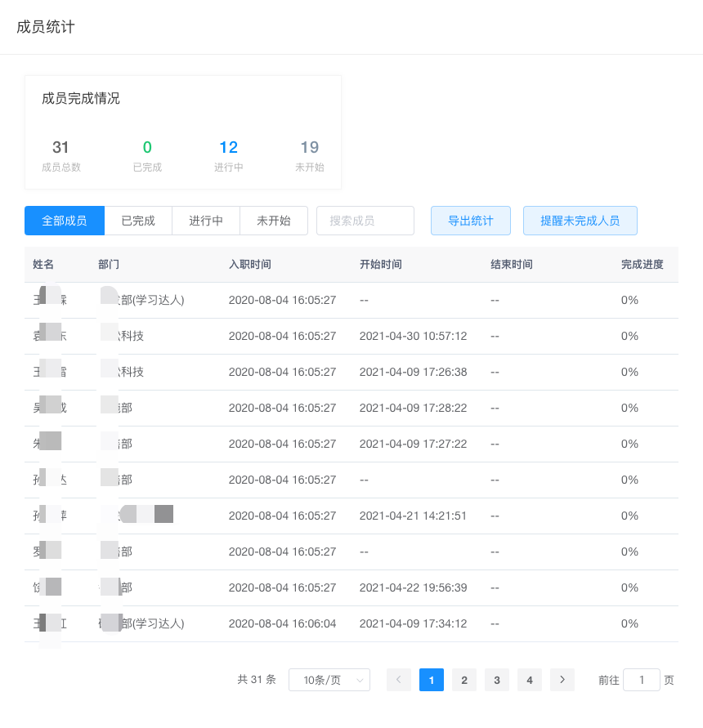Image resolution: width=703 pixels, height=728 pixels.
Task: Click 提醒未完成人员 button
Action: click(x=580, y=221)
